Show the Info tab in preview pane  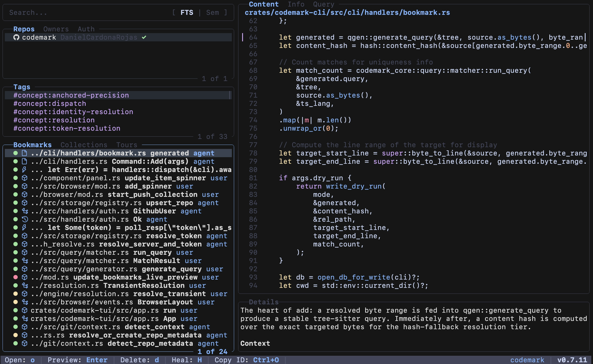(296, 4)
